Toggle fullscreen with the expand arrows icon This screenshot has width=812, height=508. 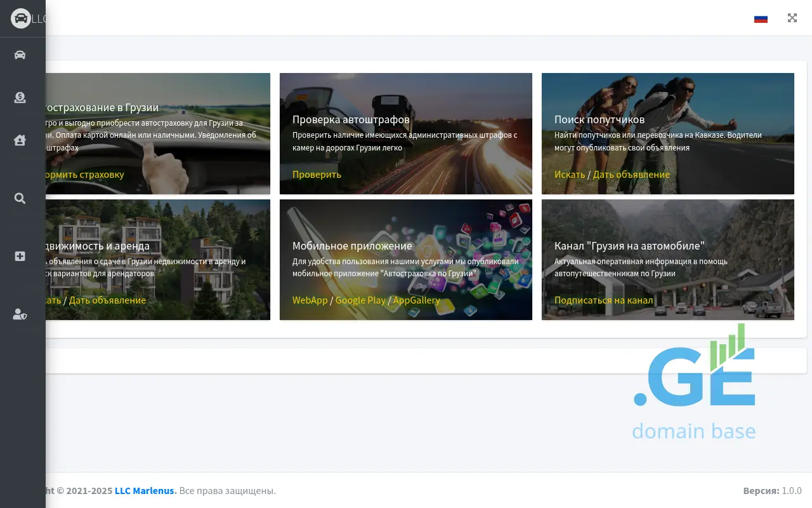click(x=792, y=18)
